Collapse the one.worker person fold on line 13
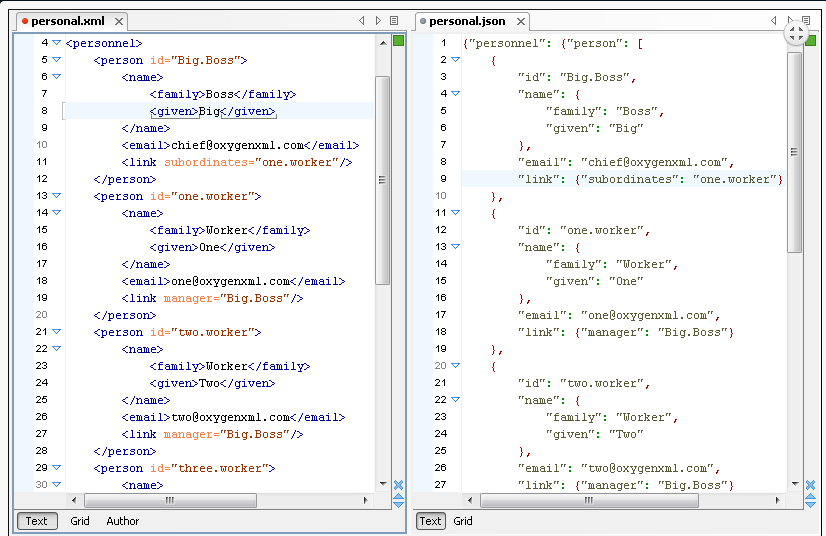Viewport: 826px width, 536px height. tap(56, 196)
